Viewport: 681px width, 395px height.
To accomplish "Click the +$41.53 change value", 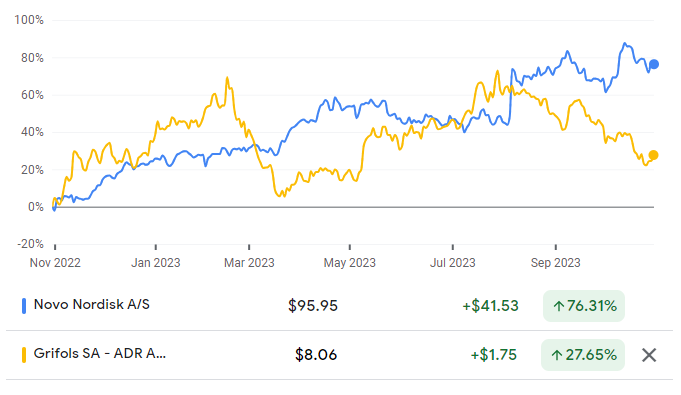I will coord(490,306).
